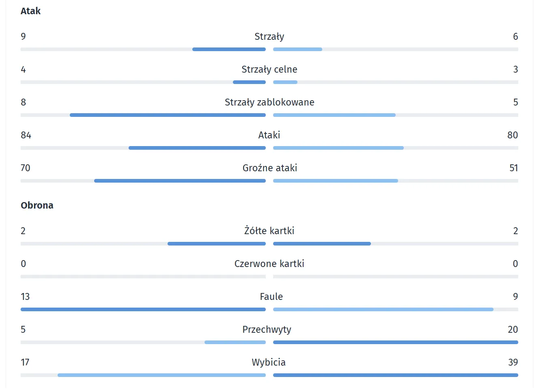The height and width of the screenshot is (392, 543).
Task: Select the Groźne ataki stat label
Action: pyautogui.click(x=269, y=168)
